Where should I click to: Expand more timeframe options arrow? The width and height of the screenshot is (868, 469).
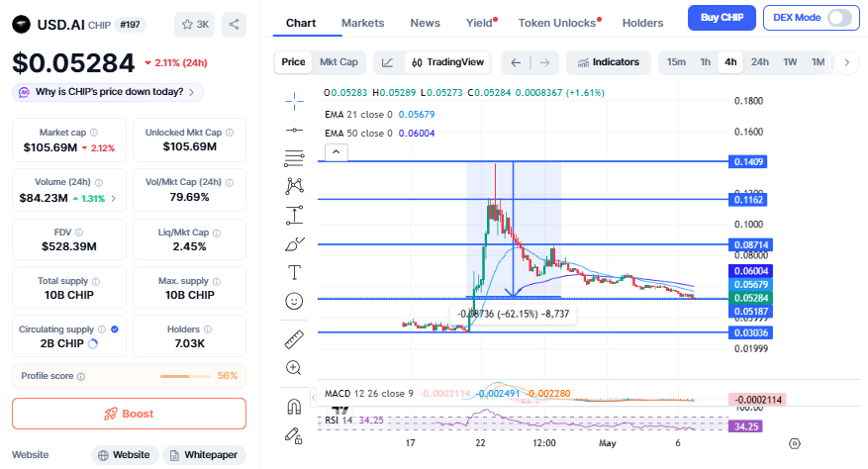(847, 62)
